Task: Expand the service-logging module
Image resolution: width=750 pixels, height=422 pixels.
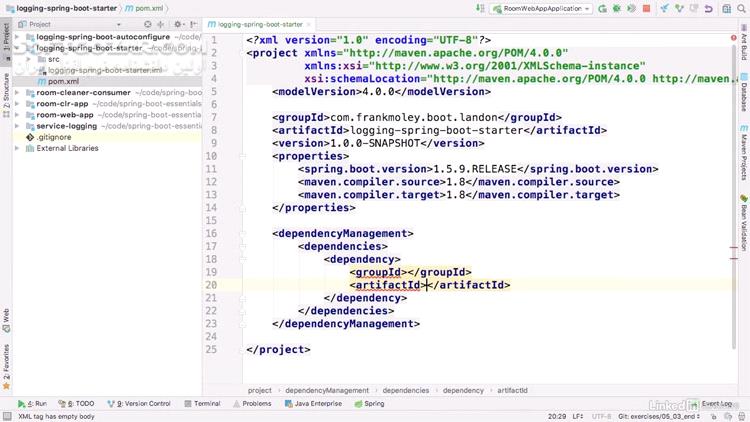Action: 17,126
